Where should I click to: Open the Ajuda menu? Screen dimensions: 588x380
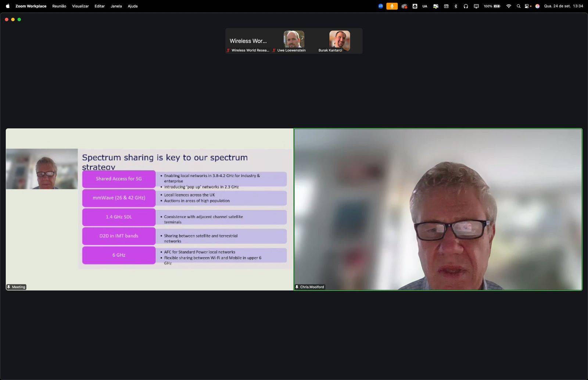click(x=133, y=6)
